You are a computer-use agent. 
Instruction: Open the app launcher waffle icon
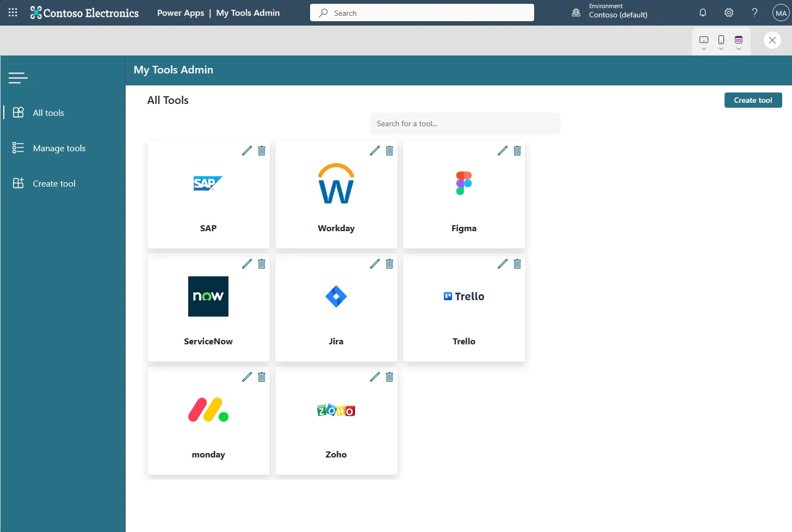(x=13, y=13)
